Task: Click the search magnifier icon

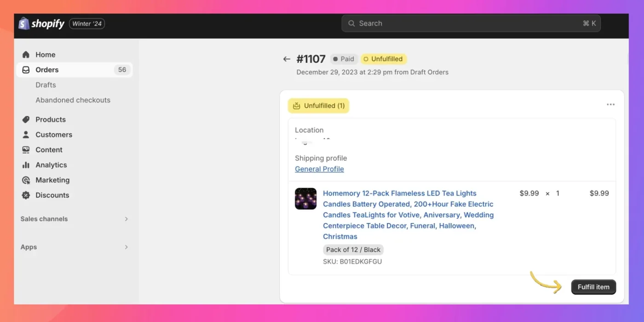Action: click(x=351, y=23)
